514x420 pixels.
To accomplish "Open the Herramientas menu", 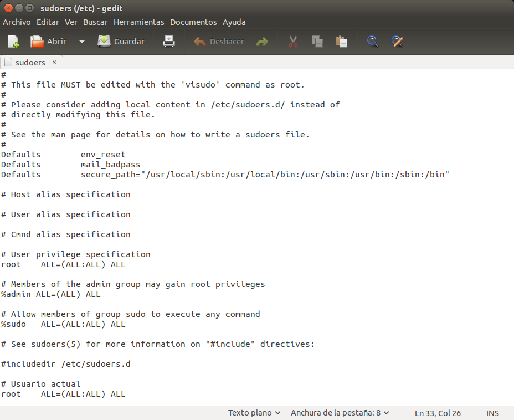I will pyautogui.click(x=138, y=22).
